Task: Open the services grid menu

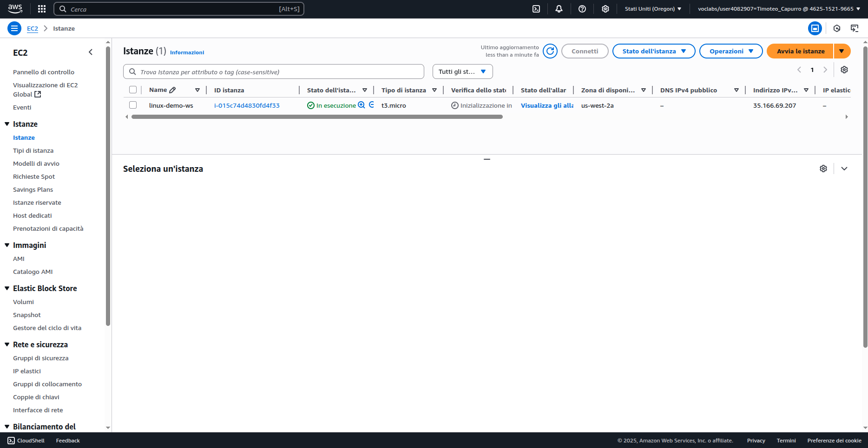Action: point(42,9)
